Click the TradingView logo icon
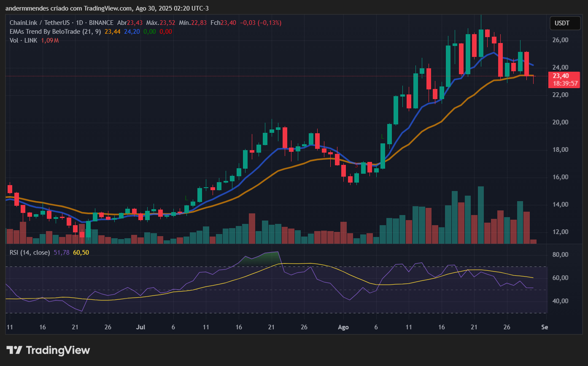 [x=14, y=350]
